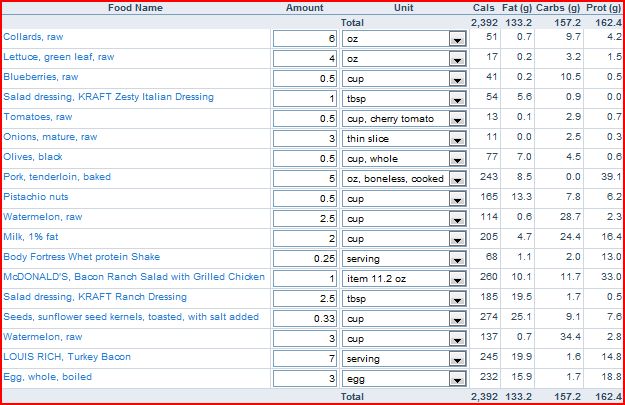Viewport: 625px width, 405px height.
Task: Open the Egg, whole, boiled link
Action: point(47,377)
